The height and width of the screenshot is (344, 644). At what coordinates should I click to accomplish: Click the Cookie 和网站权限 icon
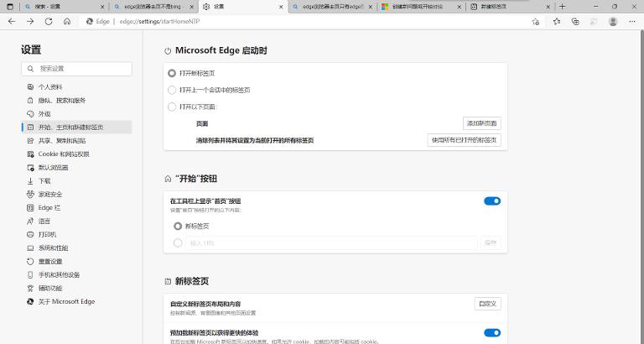(30, 154)
